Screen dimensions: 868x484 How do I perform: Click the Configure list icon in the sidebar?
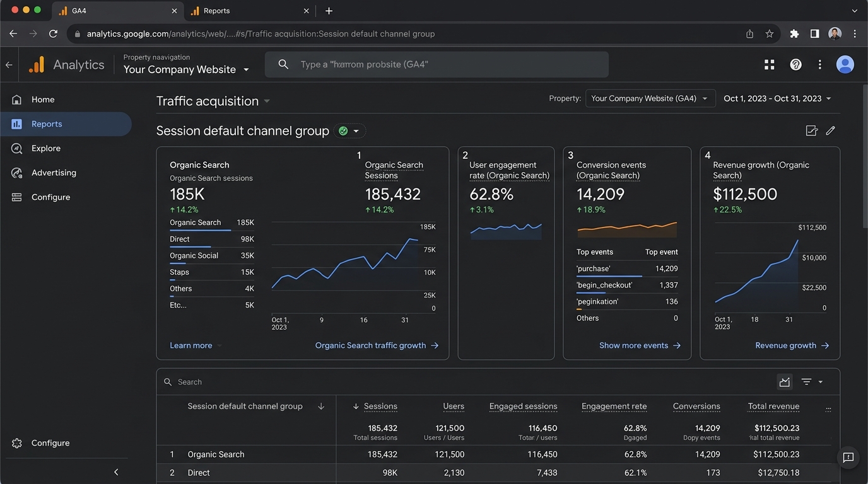17,197
